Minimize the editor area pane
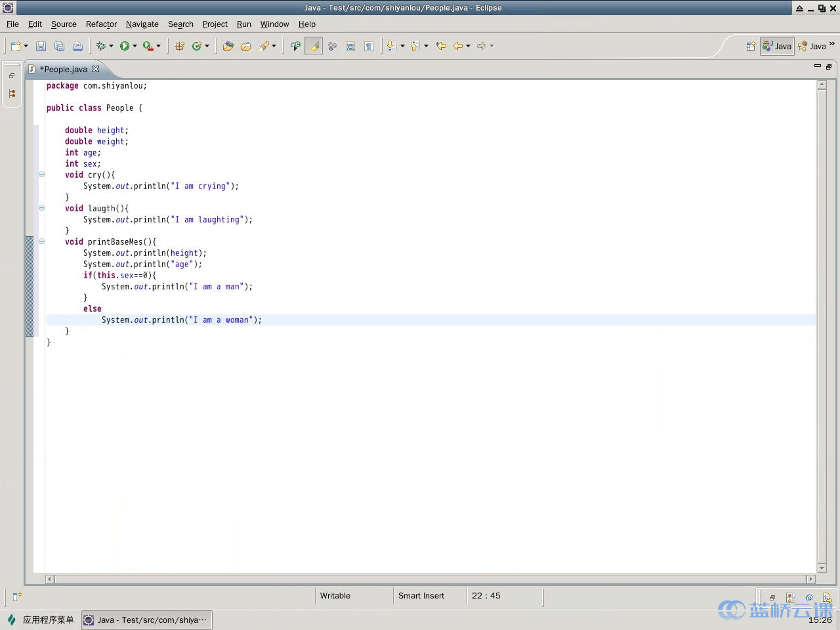Screen dimensions: 840x630 (x=818, y=66)
